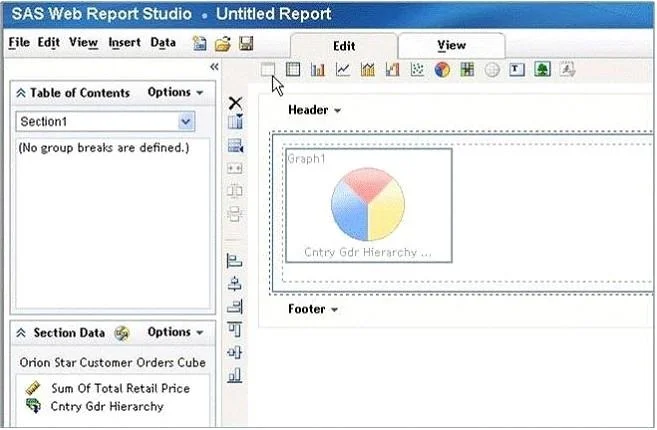Align object to the top
657x430 pixels.
235,329
